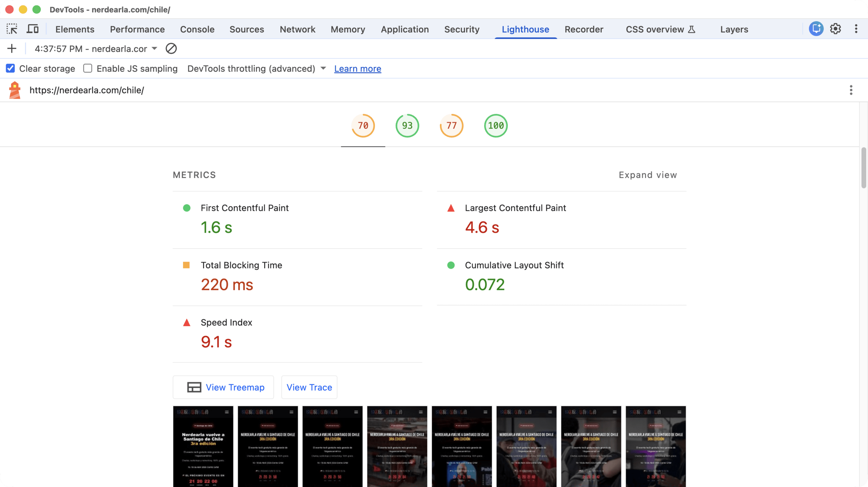Screen dimensions: 868x487
Task: Switch to the Performance tab
Action: (137, 29)
